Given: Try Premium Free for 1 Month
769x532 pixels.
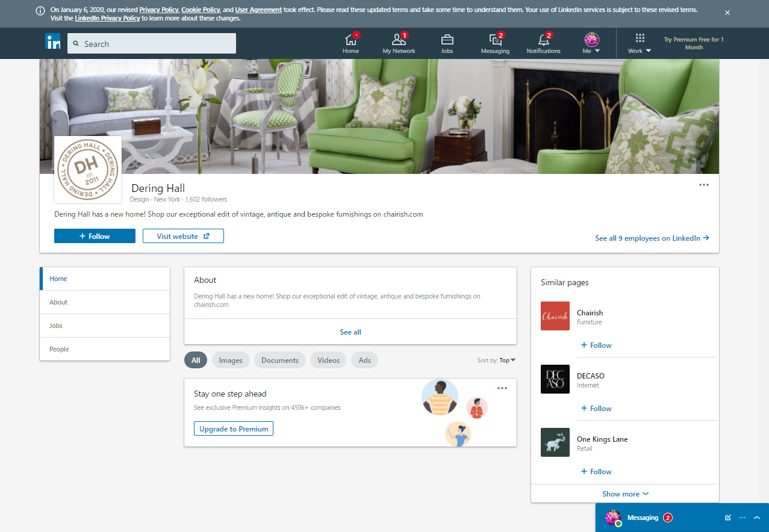Looking at the screenshot, I should click(x=694, y=43).
